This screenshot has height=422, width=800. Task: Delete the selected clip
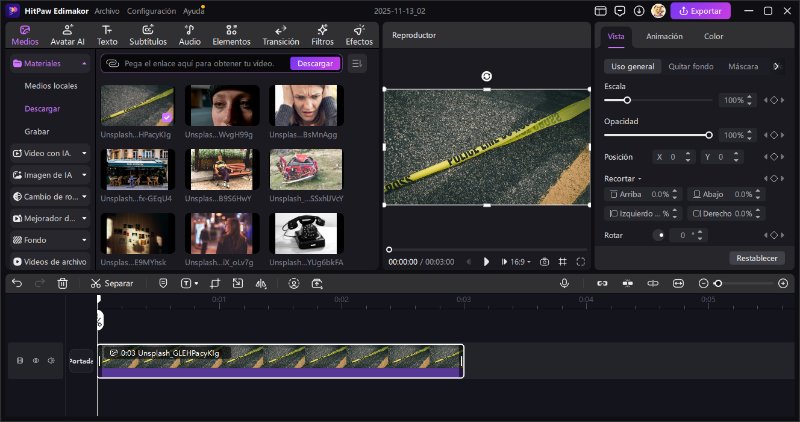(x=62, y=283)
